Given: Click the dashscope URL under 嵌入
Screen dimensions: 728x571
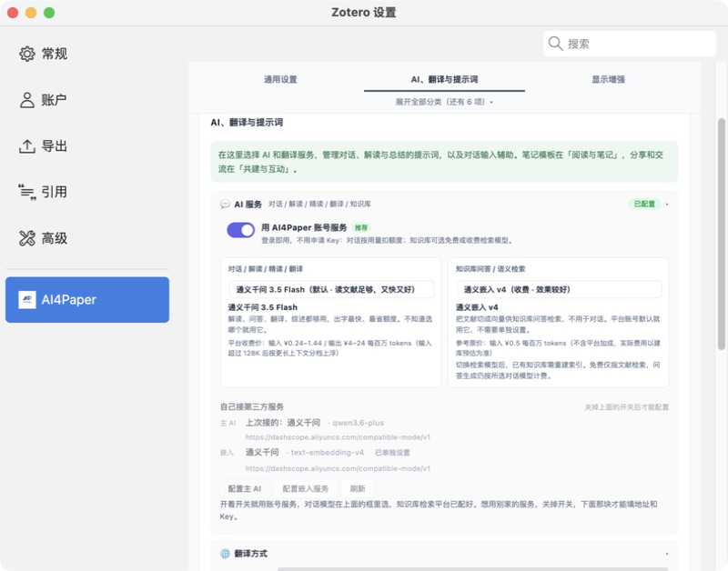Looking at the screenshot, I should 338,468.
